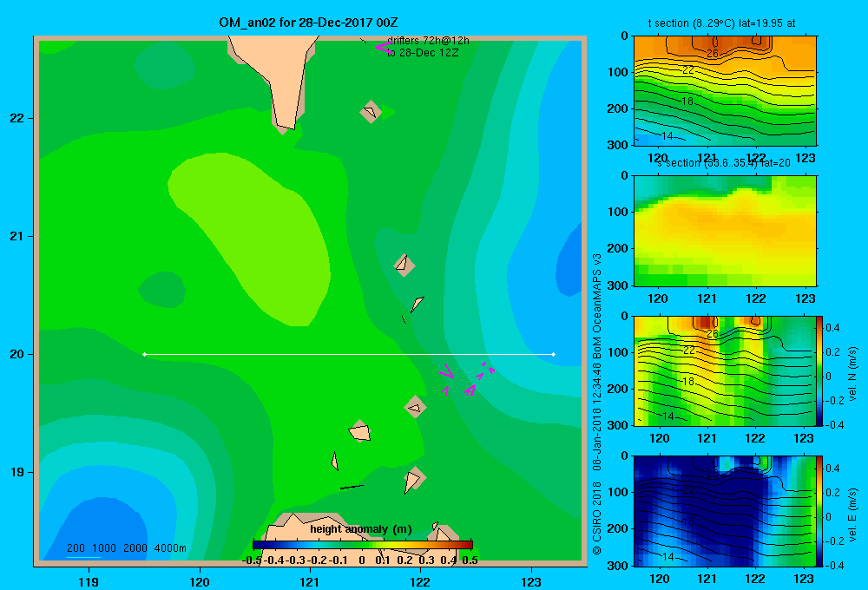Click longitude label 121 below the main map
This screenshot has height=590, width=868.
coord(310,582)
